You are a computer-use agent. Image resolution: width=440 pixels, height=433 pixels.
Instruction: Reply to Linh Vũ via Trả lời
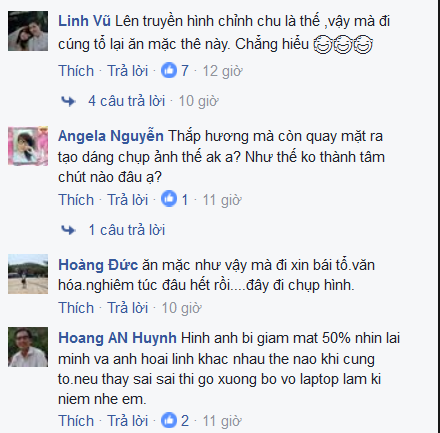(128, 71)
